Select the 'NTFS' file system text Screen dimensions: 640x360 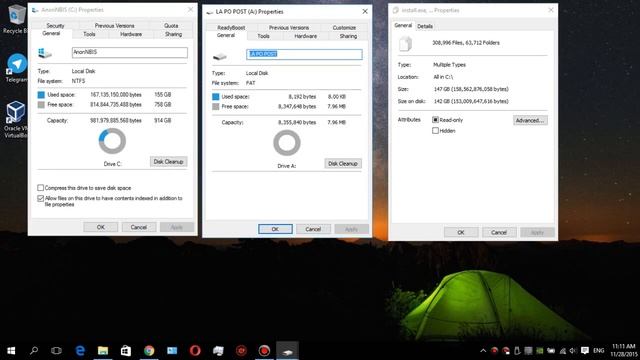78,81
